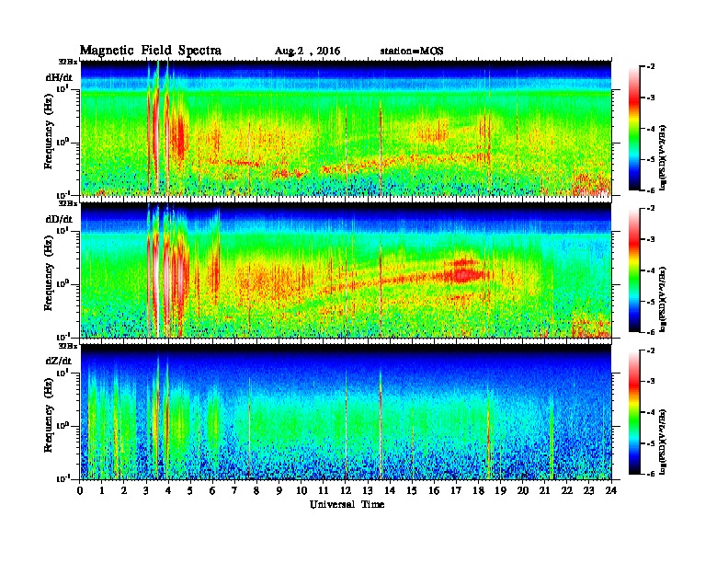Click the 10^1 frequency tick of dZ/dt panel

click(x=63, y=373)
